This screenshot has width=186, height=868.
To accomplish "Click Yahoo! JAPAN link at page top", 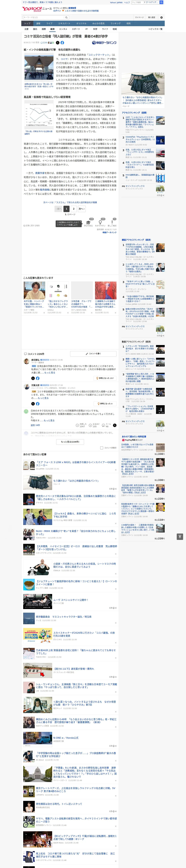I will click(x=116, y=2).
